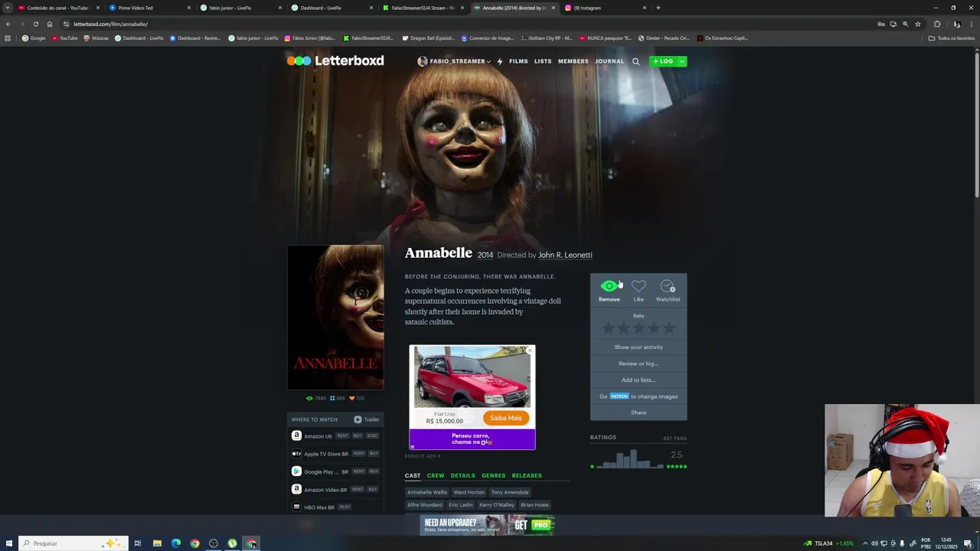Click Show your activity

(639, 347)
